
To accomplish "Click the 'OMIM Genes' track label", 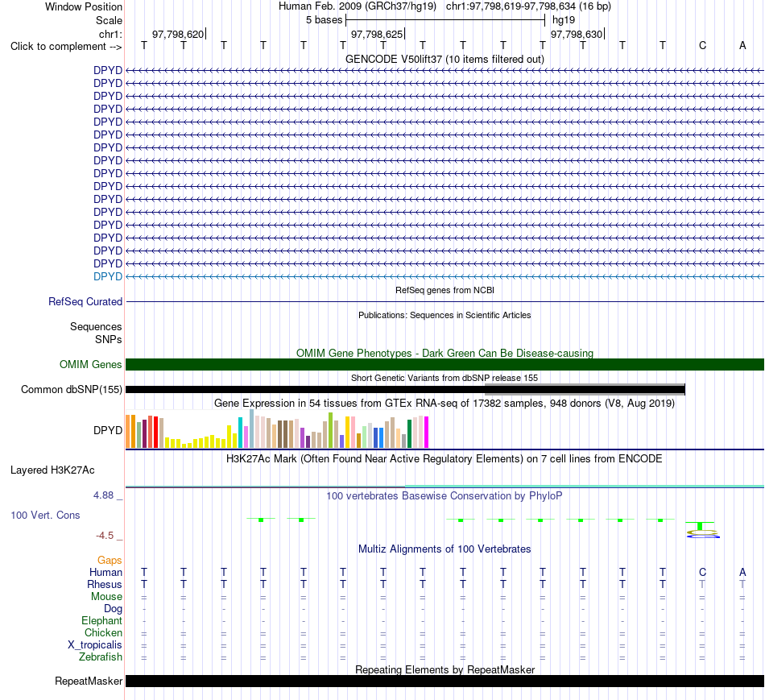I will click(91, 365).
